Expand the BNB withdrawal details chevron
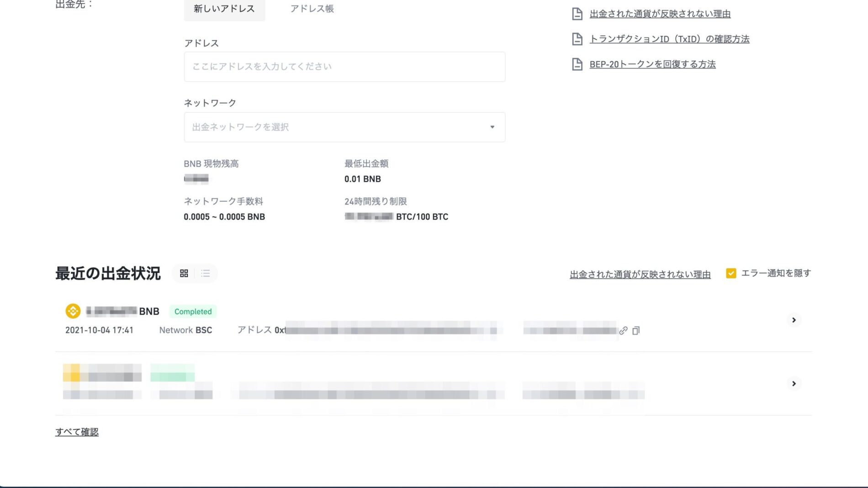This screenshot has height=488, width=868. coord(794,320)
